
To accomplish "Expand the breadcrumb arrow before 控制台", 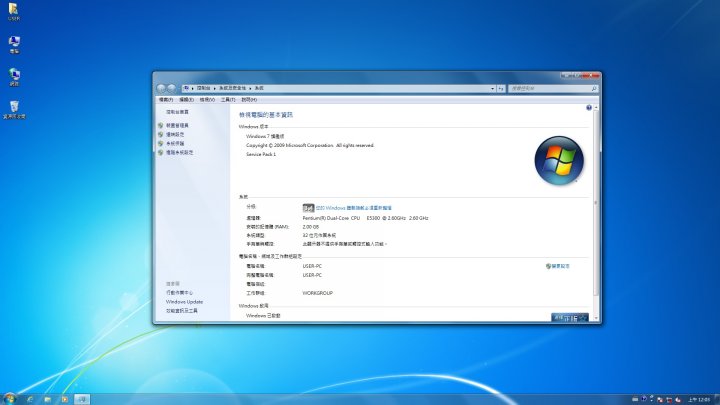I will click(x=192, y=88).
